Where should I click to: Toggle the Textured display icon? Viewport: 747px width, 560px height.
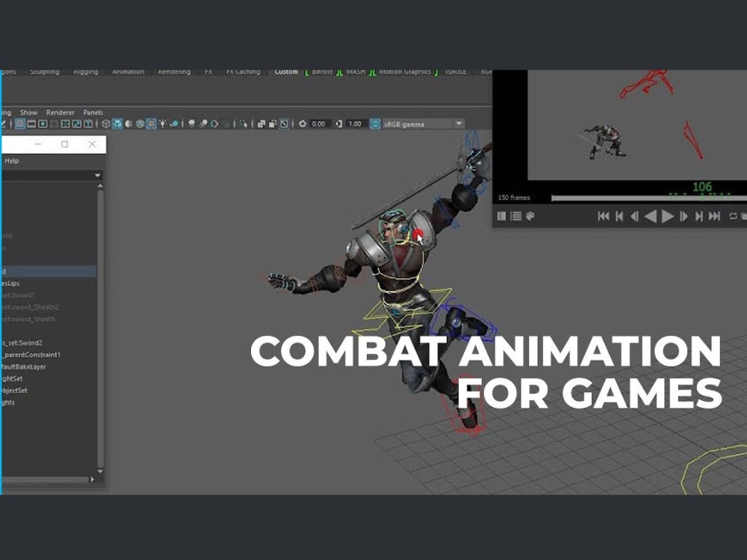[x=152, y=124]
